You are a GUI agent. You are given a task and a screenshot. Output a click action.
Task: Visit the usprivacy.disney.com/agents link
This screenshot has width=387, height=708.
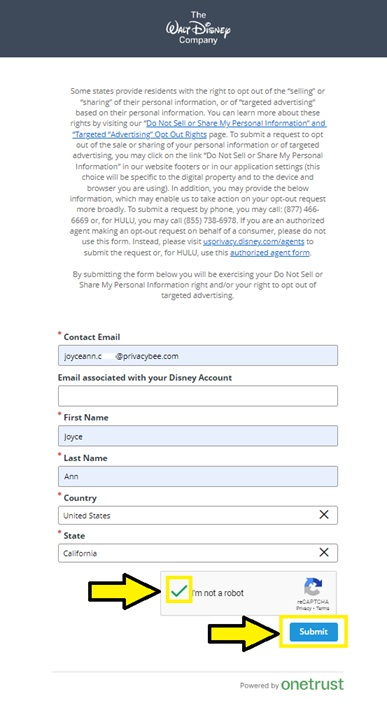pyautogui.click(x=253, y=242)
